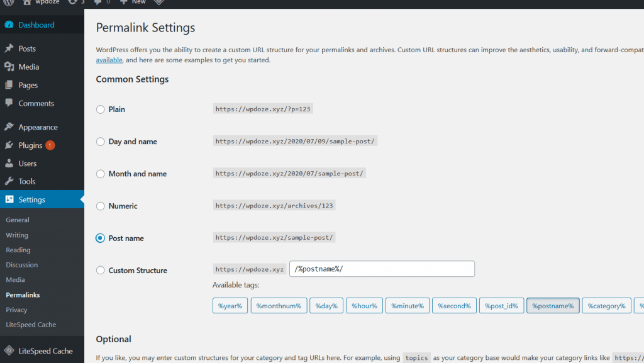The height and width of the screenshot is (363, 644).
Task: Insert the %day% tag
Action: click(326, 306)
